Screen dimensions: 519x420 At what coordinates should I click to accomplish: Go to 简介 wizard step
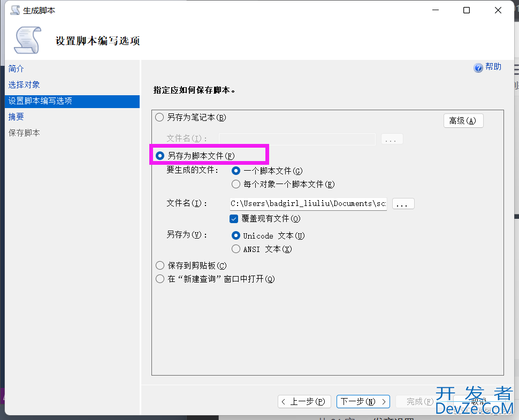pyautogui.click(x=16, y=68)
